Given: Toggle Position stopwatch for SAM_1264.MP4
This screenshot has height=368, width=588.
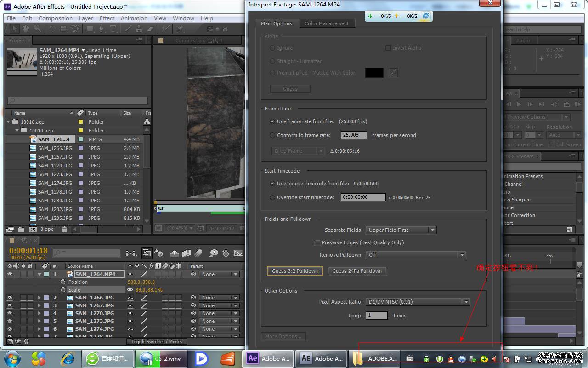Looking at the screenshot, I should point(63,282).
